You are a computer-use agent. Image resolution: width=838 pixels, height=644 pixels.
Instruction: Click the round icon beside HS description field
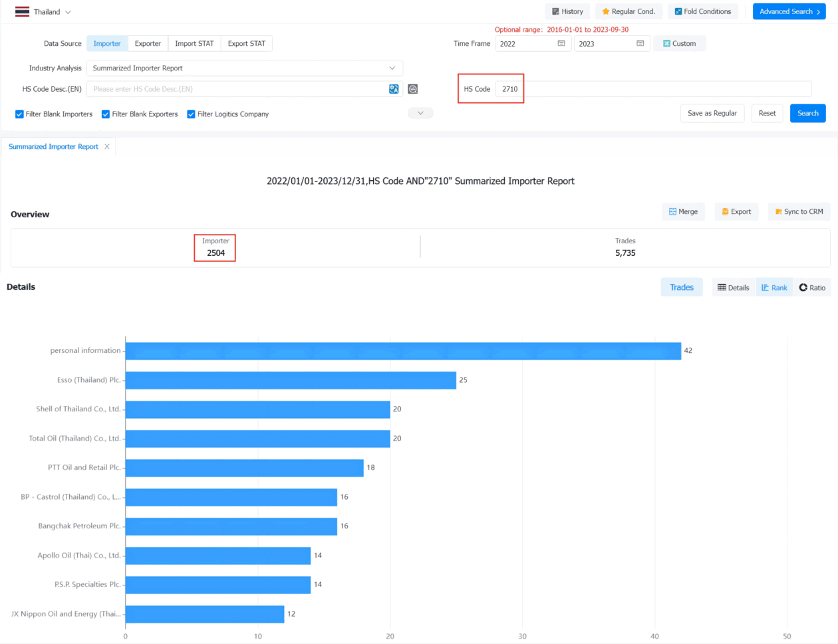click(412, 89)
